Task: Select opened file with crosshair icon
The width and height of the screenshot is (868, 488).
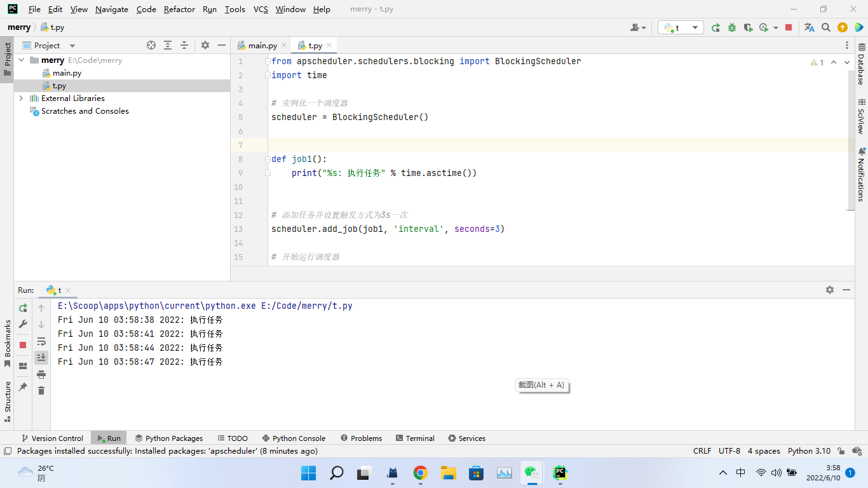Action: tap(151, 45)
